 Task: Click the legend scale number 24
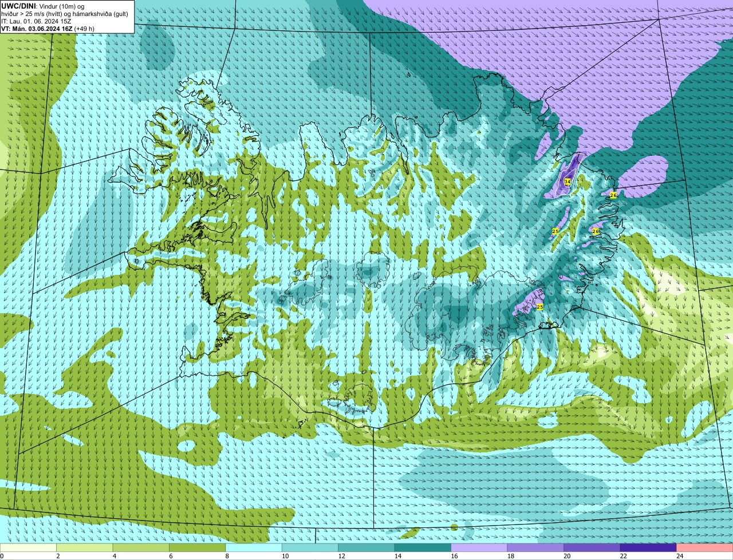pyautogui.click(x=679, y=556)
